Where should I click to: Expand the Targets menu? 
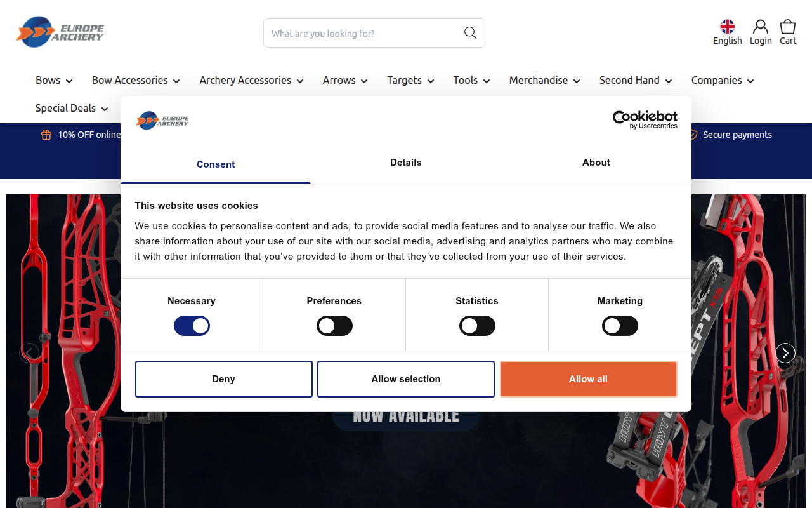tap(410, 81)
